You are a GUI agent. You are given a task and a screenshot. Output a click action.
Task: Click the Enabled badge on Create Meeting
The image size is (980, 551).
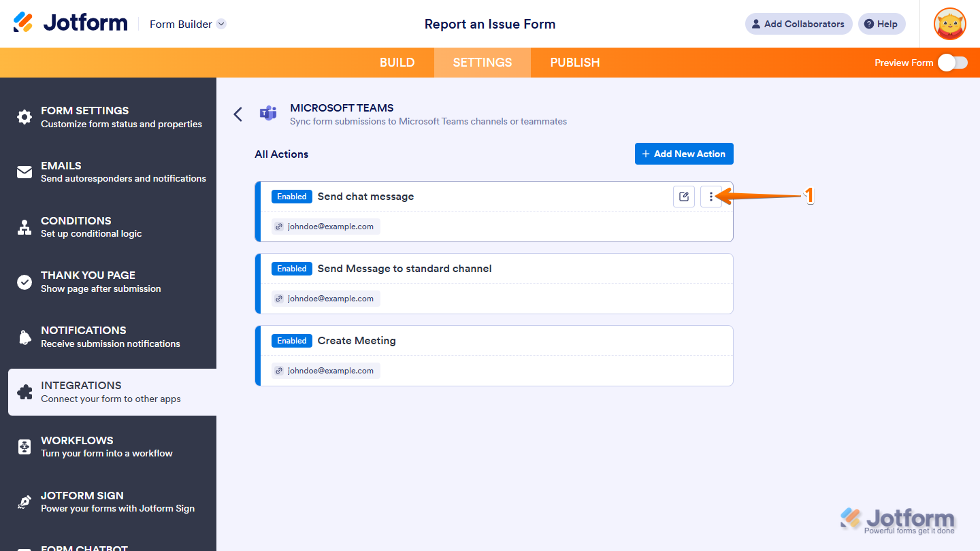click(291, 340)
